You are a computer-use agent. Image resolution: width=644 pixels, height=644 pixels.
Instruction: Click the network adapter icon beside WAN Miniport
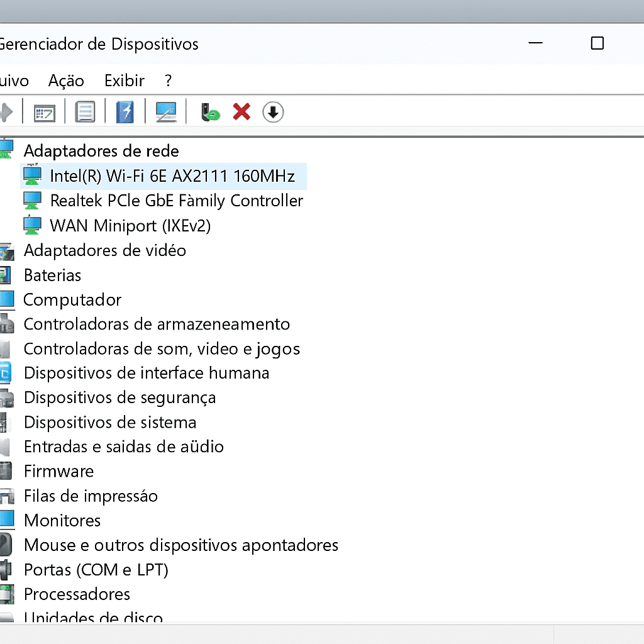point(31,225)
